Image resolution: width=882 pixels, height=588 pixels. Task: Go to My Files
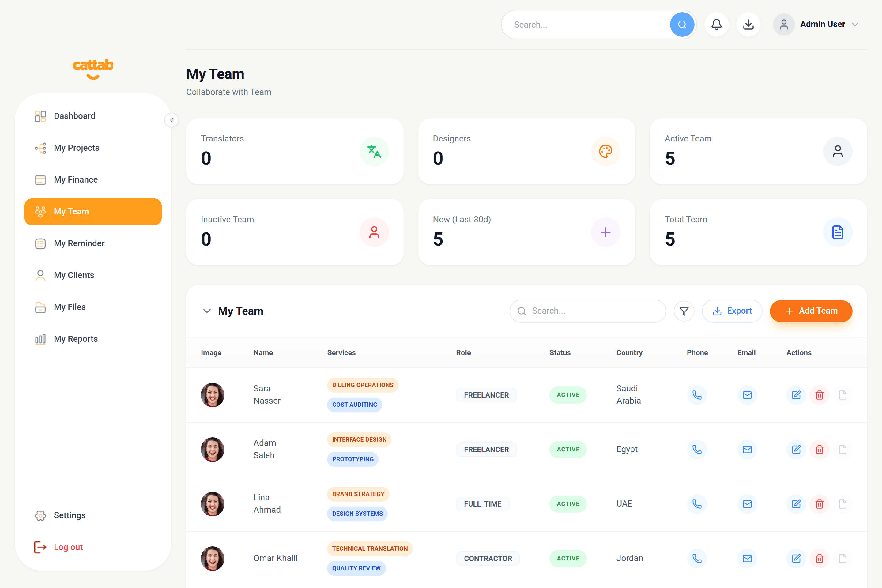(93, 307)
